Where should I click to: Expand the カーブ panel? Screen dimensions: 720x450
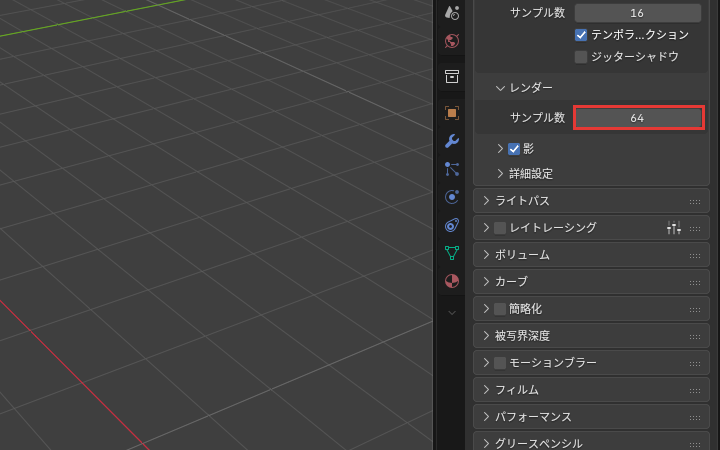[x=486, y=281]
